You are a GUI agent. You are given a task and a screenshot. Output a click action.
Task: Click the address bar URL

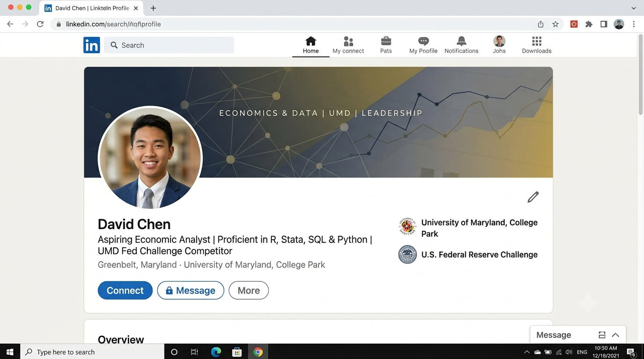pyautogui.click(x=113, y=24)
